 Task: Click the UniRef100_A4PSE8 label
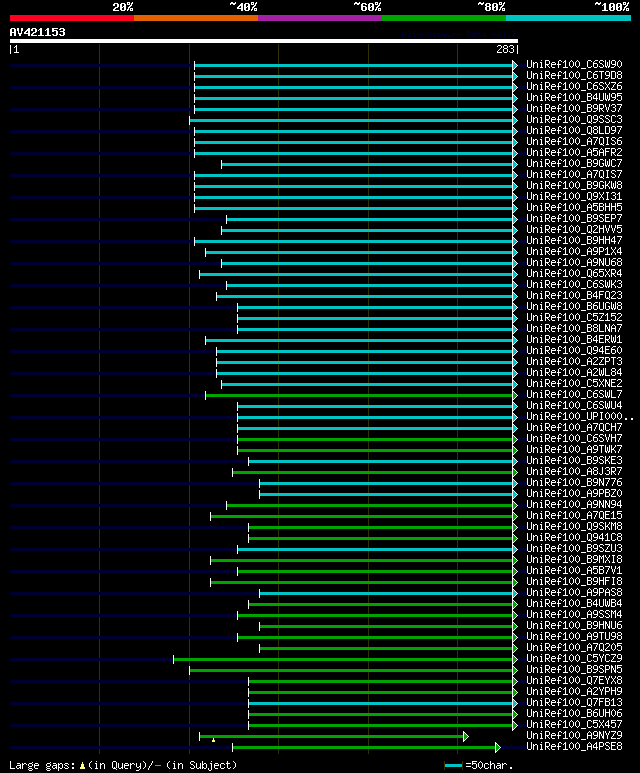(x=574, y=747)
